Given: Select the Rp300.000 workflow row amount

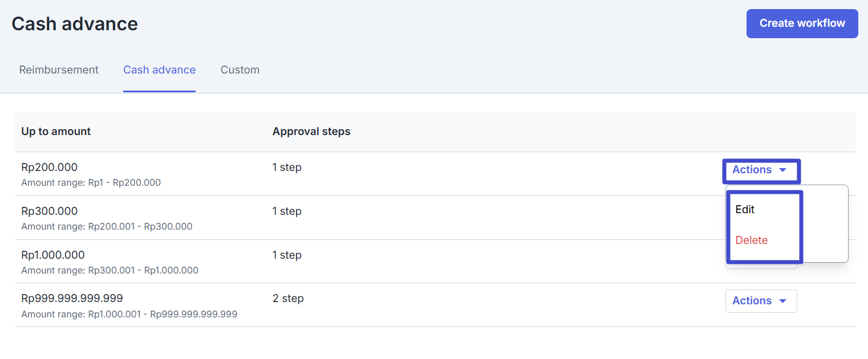Looking at the screenshot, I should (x=49, y=211).
